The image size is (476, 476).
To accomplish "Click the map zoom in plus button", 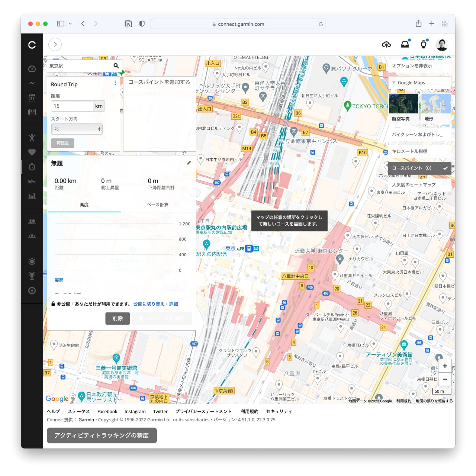I will (445, 366).
